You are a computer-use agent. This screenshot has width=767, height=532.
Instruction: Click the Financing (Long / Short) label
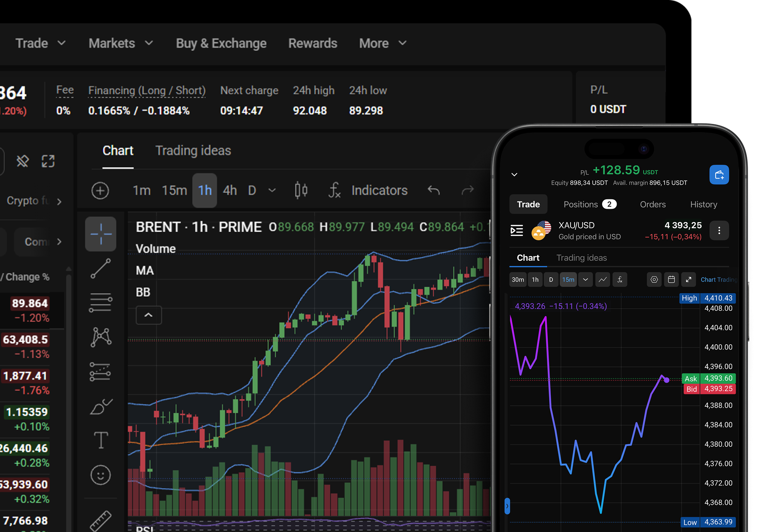coord(147,90)
